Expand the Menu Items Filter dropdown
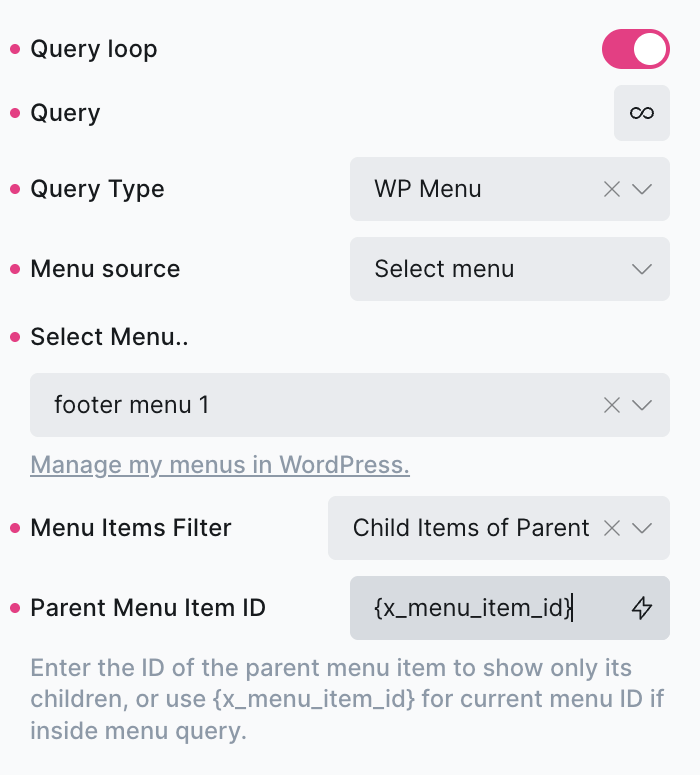This screenshot has width=700, height=775. (643, 528)
